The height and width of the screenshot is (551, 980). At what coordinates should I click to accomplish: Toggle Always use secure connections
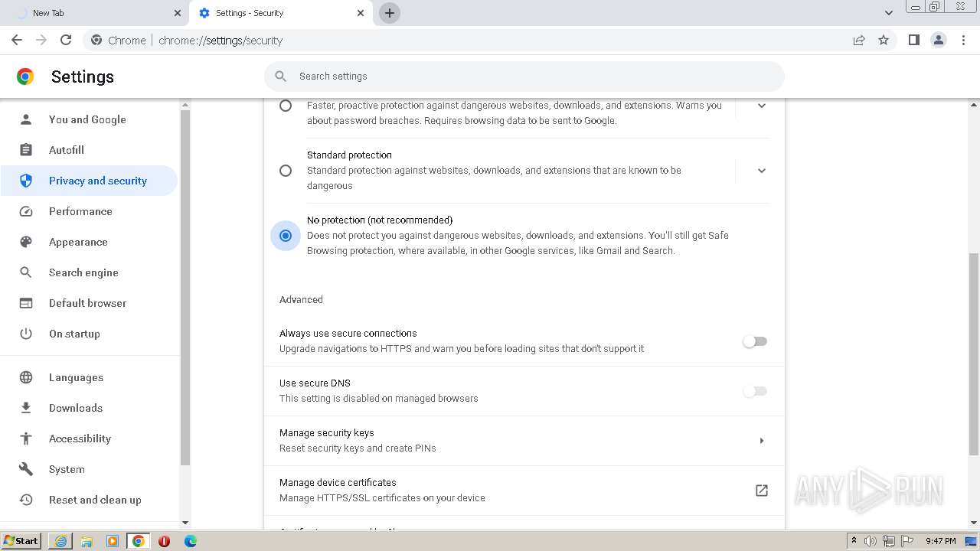point(755,341)
